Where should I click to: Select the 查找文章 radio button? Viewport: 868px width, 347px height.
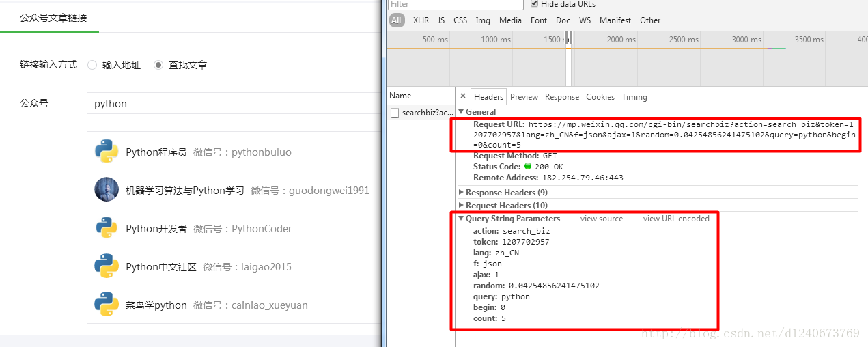(158, 65)
